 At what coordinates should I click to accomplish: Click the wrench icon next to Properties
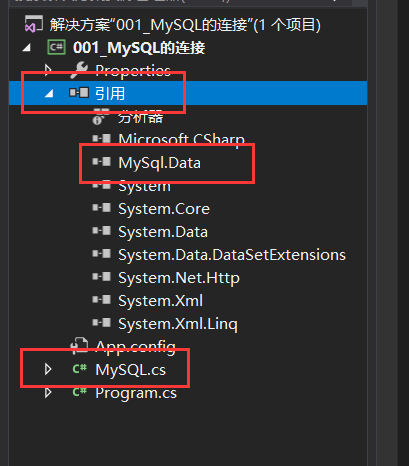79,70
